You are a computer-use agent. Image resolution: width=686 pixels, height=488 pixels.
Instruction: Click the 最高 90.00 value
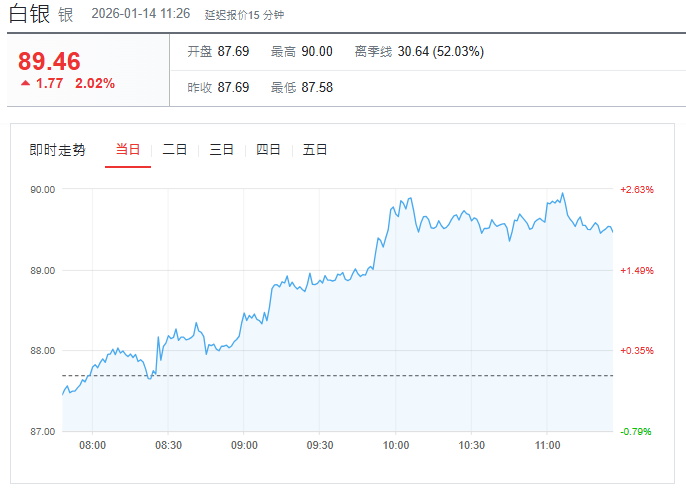tap(316, 51)
